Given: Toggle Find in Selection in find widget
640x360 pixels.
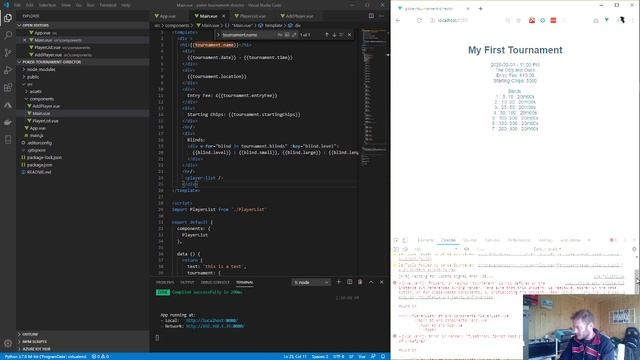Looking at the screenshot, I should pyautogui.click(x=341, y=35).
